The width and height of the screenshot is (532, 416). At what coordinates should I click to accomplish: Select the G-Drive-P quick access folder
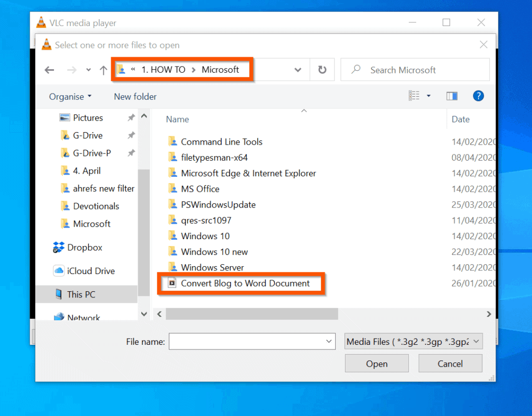click(x=91, y=153)
